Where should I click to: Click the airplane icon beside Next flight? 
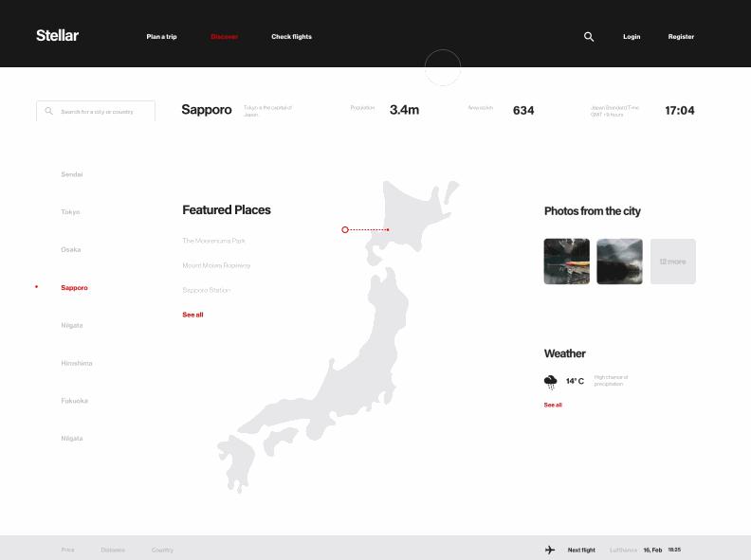(x=550, y=550)
